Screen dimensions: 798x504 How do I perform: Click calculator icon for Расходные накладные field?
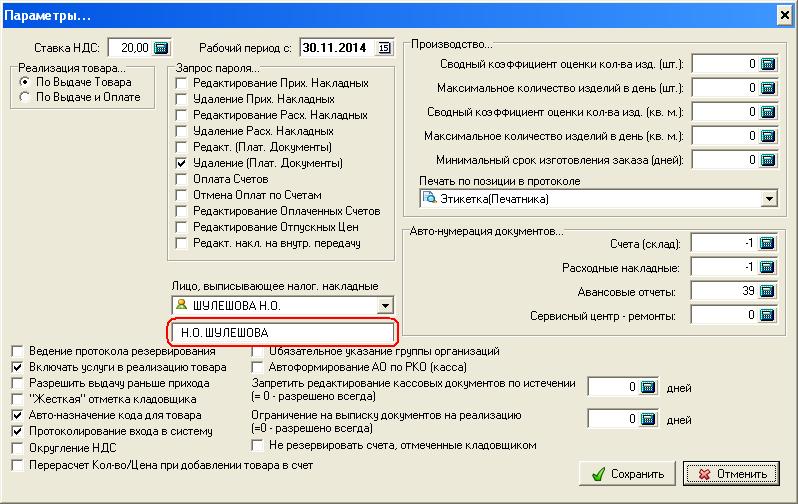click(x=767, y=267)
